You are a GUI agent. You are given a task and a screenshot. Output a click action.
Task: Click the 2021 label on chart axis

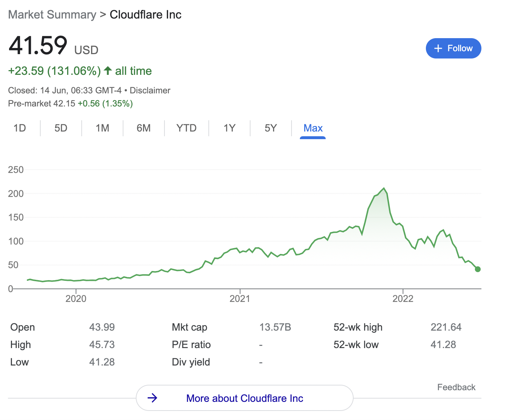pyautogui.click(x=240, y=299)
